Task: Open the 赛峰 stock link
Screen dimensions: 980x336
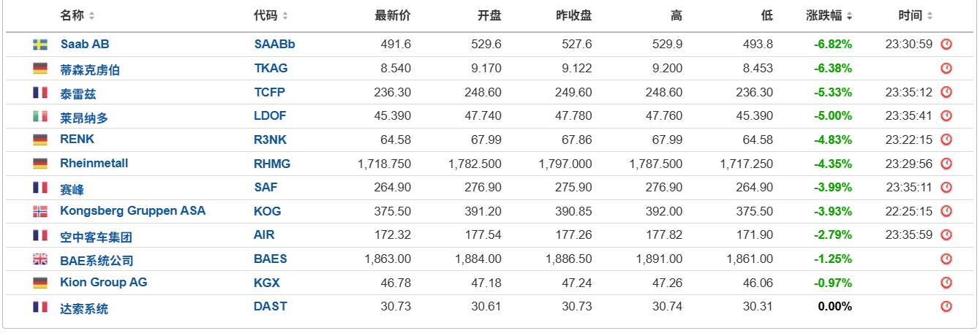Action: click(x=72, y=189)
